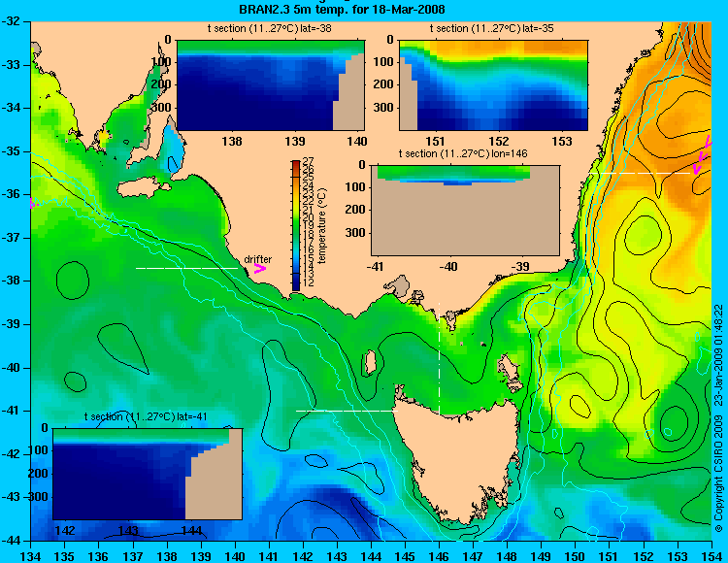
Task: Click the 't section (11..27°C) lon=146' heading
Action: click(x=463, y=153)
